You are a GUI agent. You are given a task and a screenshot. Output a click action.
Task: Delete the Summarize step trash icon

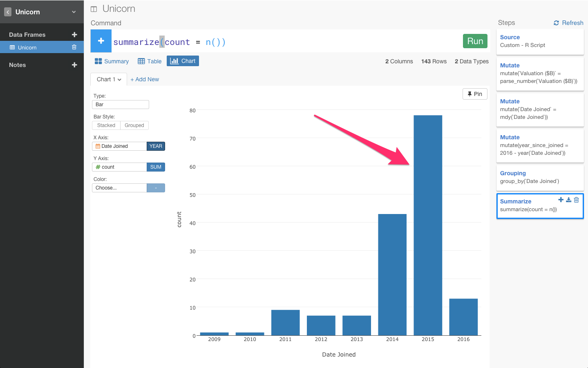(576, 200)
